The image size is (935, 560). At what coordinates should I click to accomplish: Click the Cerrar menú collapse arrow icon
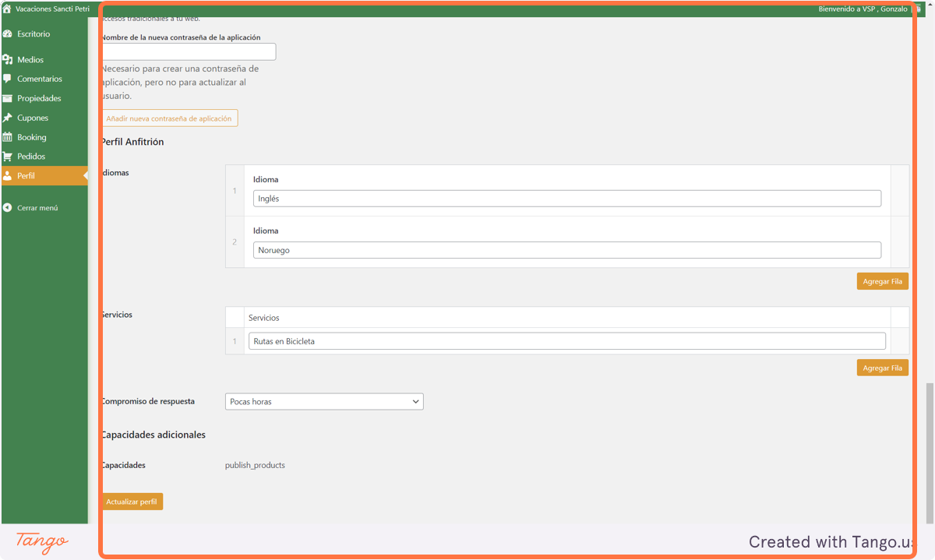[x=7, y=208]
